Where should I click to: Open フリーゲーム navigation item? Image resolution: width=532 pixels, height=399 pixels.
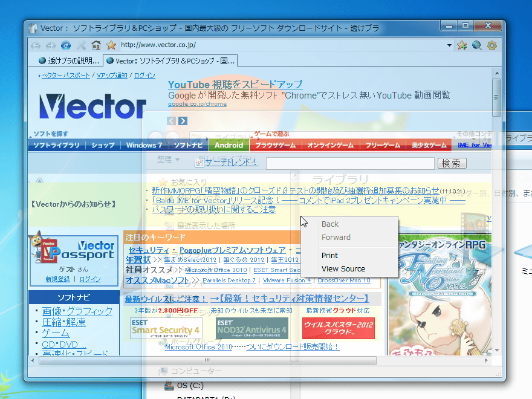coord(383,145)
